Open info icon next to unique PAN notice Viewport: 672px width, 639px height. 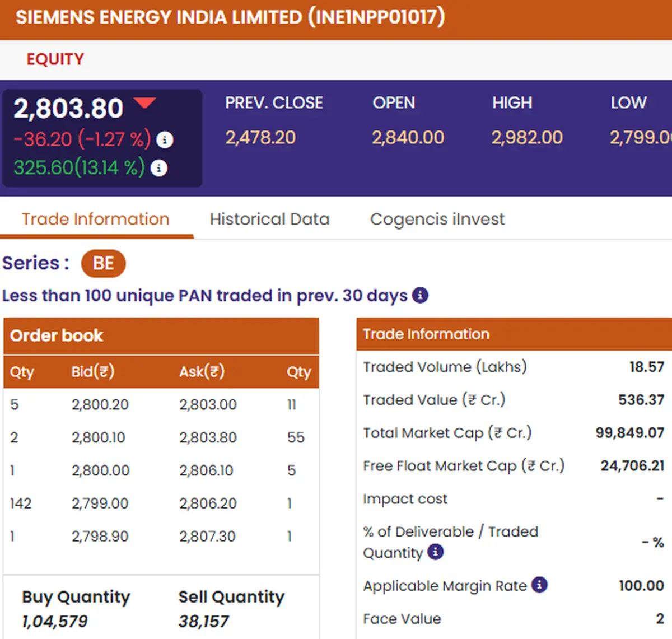click(x=420, y=295)
